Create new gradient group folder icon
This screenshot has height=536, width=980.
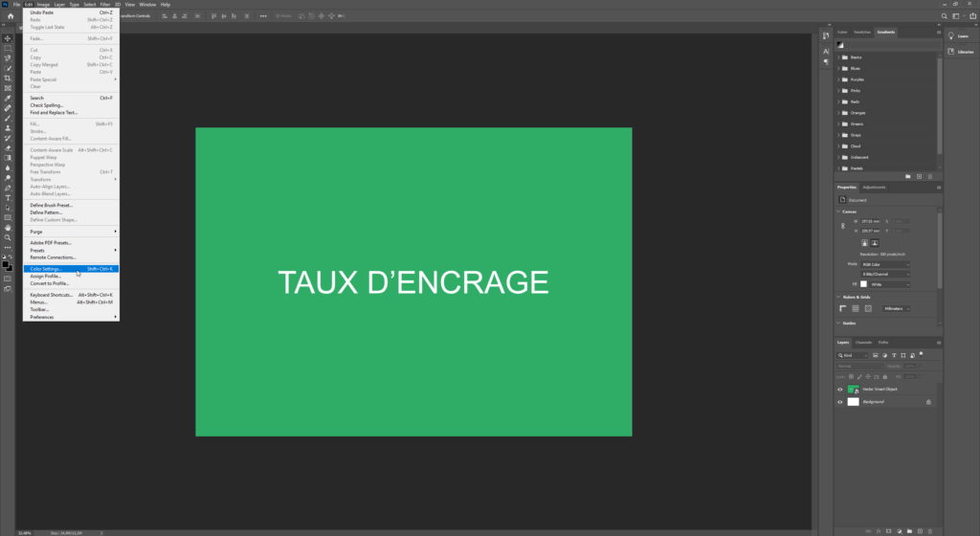(x=908, y=177)
